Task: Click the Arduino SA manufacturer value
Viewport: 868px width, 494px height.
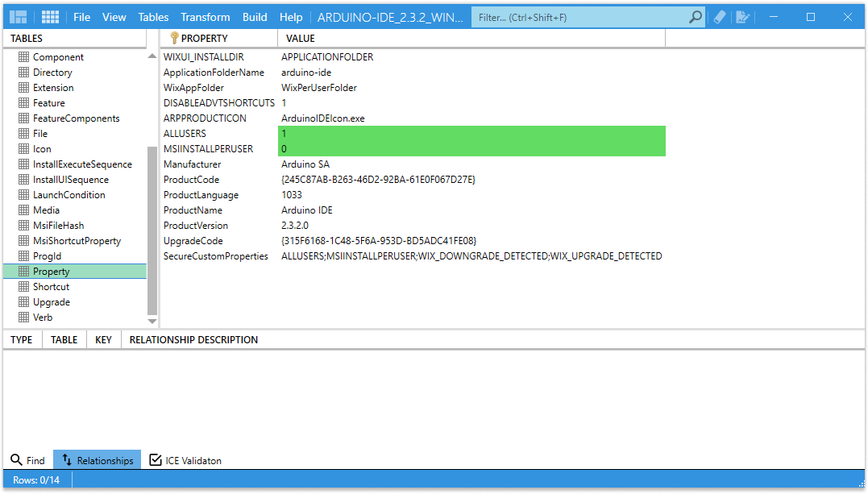Action: point(305,164)
